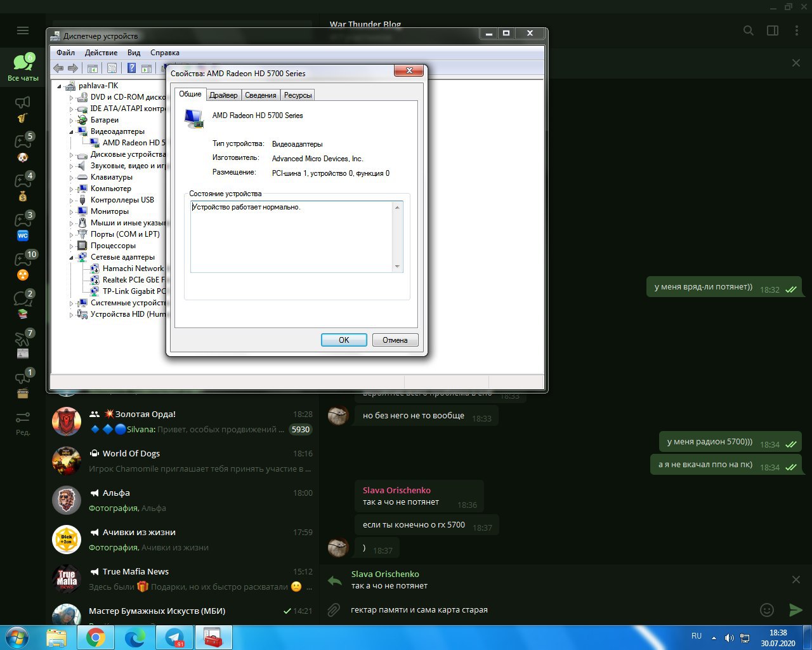Select 'Порты (COM и LPT)' in device tree
812x650 pixels.
pyautogui.click(x=125, y=234)
